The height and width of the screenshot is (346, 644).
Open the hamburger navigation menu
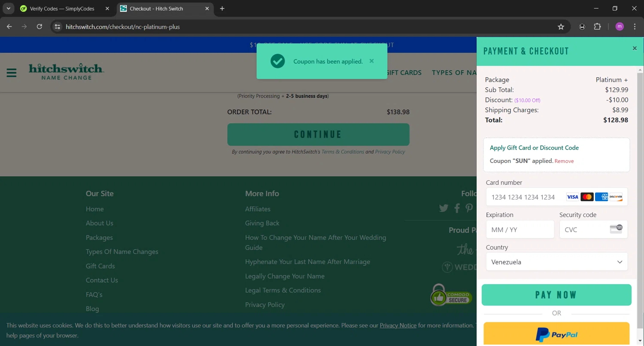[x=12, y=73]
